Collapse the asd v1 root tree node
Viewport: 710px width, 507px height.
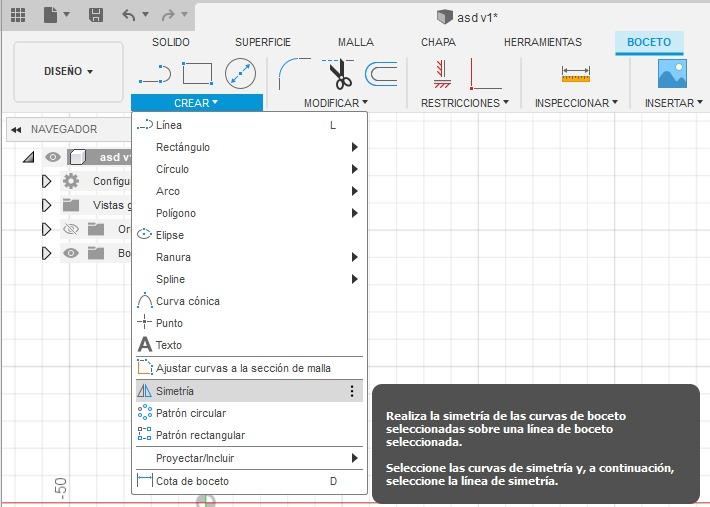29,157
